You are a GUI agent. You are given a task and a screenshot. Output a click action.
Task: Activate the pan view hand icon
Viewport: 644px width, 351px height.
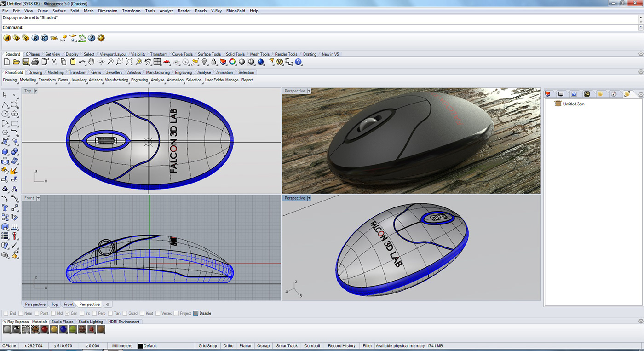pos(91,62)
